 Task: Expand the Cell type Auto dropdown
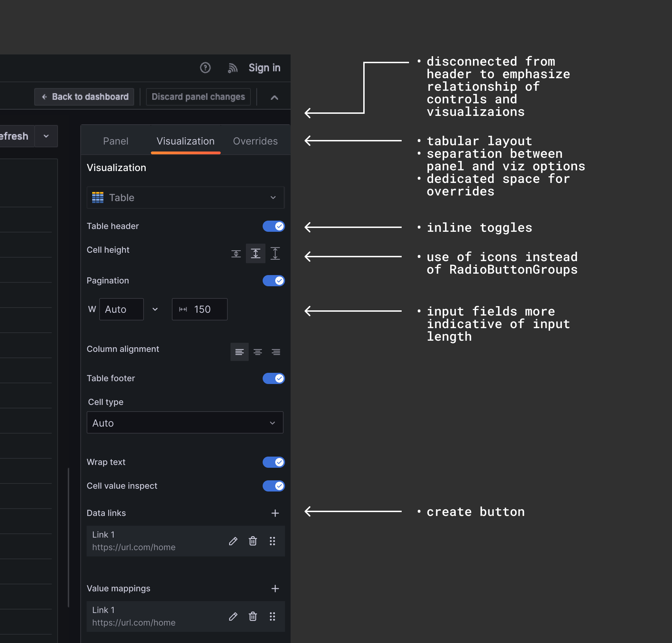(185, 423)
